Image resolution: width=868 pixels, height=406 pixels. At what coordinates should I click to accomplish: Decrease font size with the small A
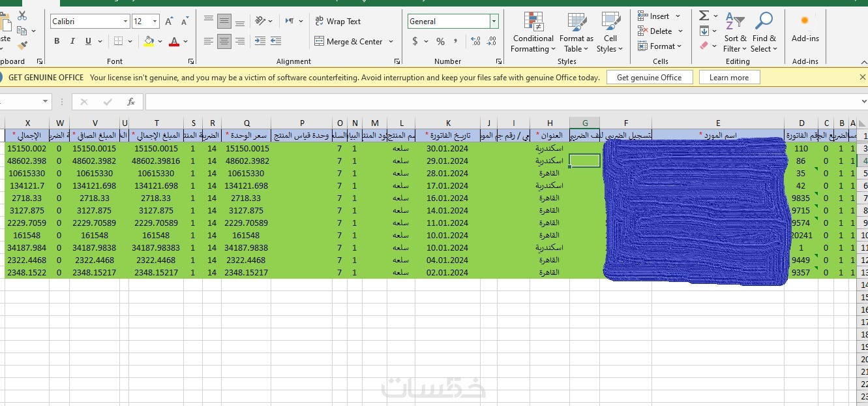[185, 22]
